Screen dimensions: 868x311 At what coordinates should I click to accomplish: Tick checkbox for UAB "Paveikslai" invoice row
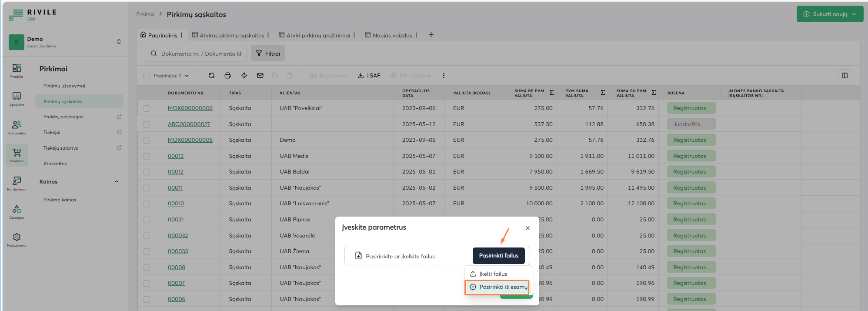pos(147,108)
